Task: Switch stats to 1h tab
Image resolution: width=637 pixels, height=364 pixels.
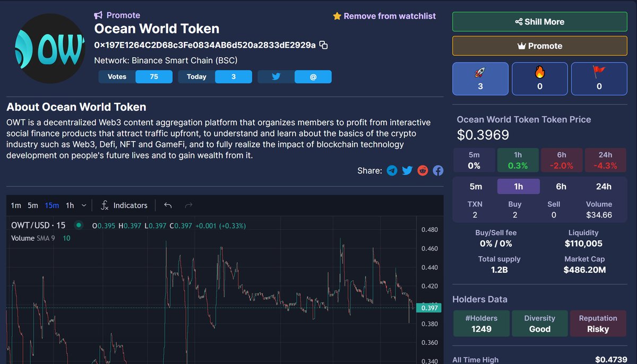Action: click(x=519, y=186)
